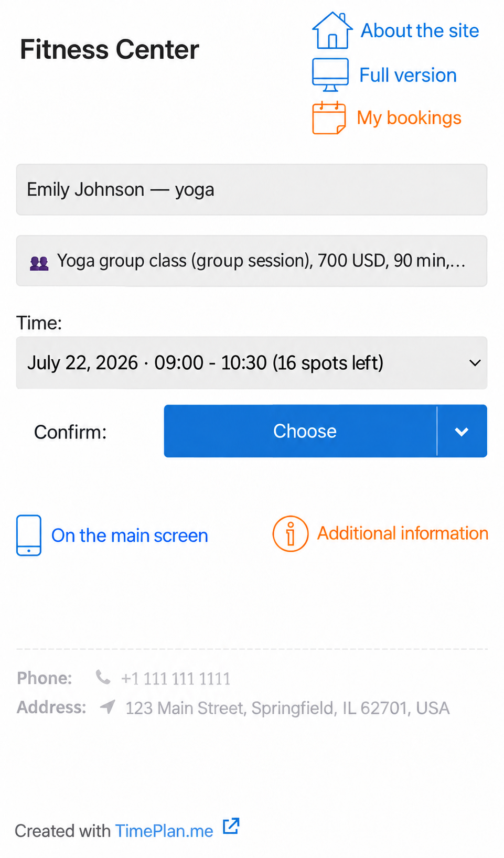Go to On the main screen link

point(130,536)
